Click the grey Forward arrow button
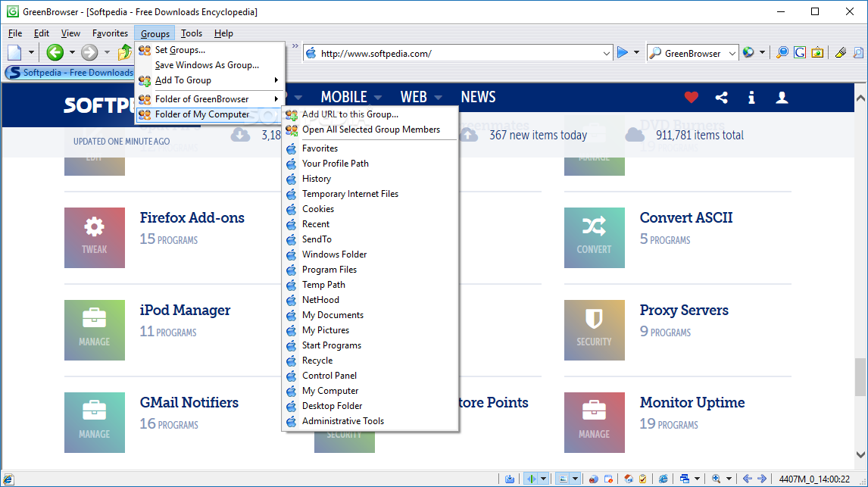This screenshot has width=868, height=487. tap(89, 52)
